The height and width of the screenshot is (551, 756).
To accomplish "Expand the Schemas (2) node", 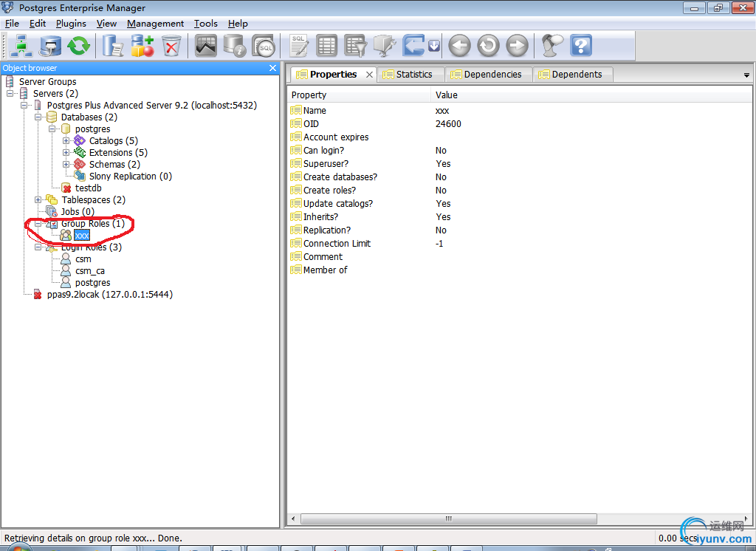I will (66, 165).
